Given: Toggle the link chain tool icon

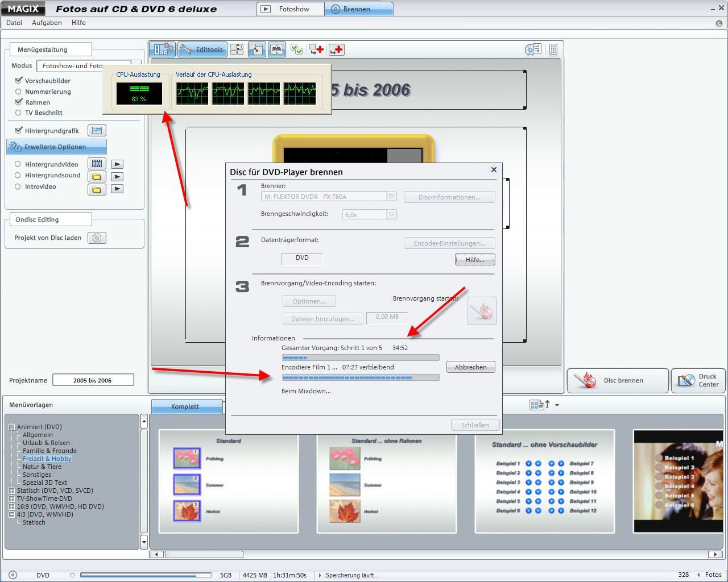Looking at the screenshot, I should [x=276, y=49].
